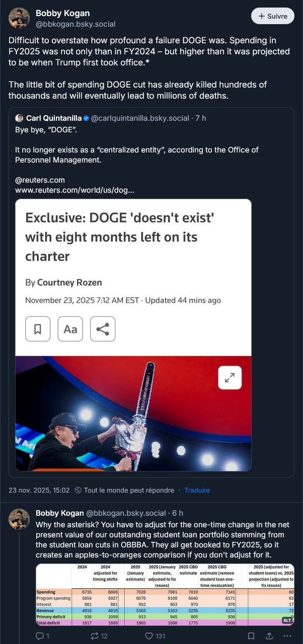Image resolution: width=303 pixels, height=644 pixels.
Task: Click the share icon in article card
Action: point(103,329)
